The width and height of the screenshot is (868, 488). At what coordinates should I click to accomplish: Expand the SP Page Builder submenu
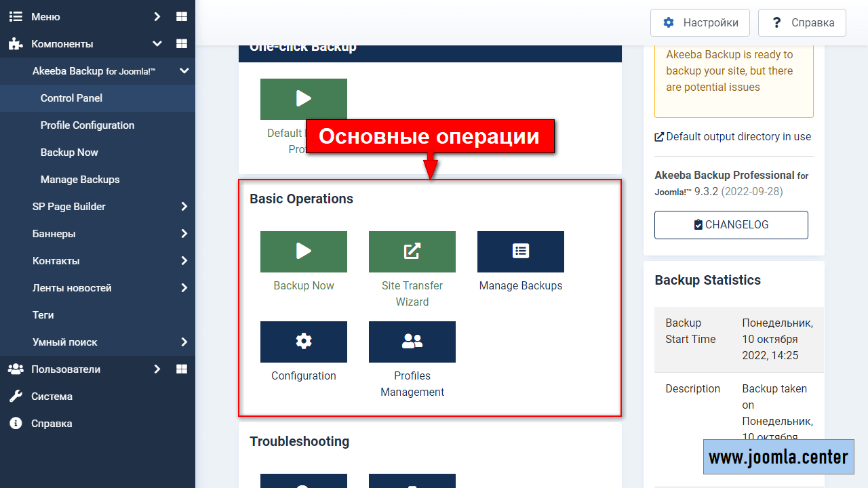[184, 206]
